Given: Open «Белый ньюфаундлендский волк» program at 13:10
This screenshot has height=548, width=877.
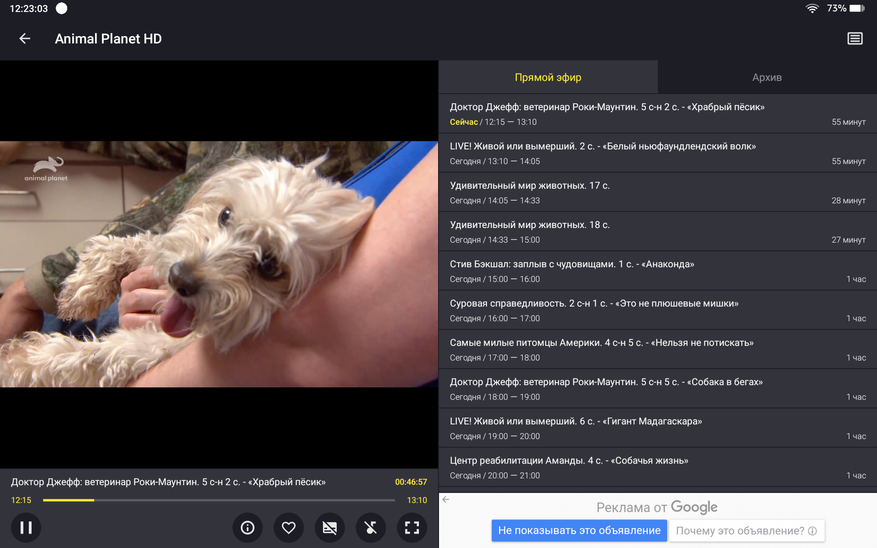Looking at the screenshot, I should click(657, 153).
